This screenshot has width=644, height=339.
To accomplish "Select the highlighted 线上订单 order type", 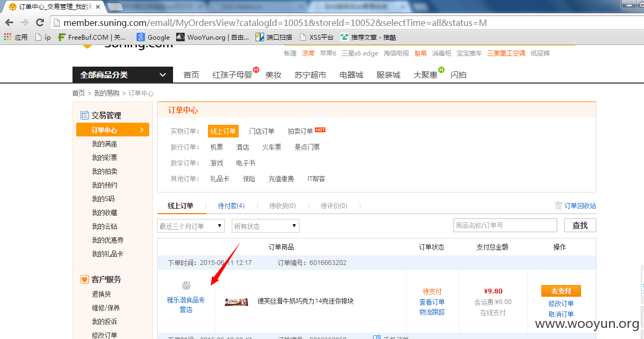I will click(223, 131).
